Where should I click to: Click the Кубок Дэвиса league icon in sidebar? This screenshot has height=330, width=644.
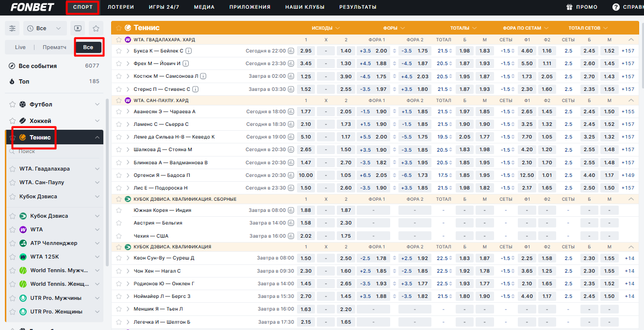click(x=23, y=216)
